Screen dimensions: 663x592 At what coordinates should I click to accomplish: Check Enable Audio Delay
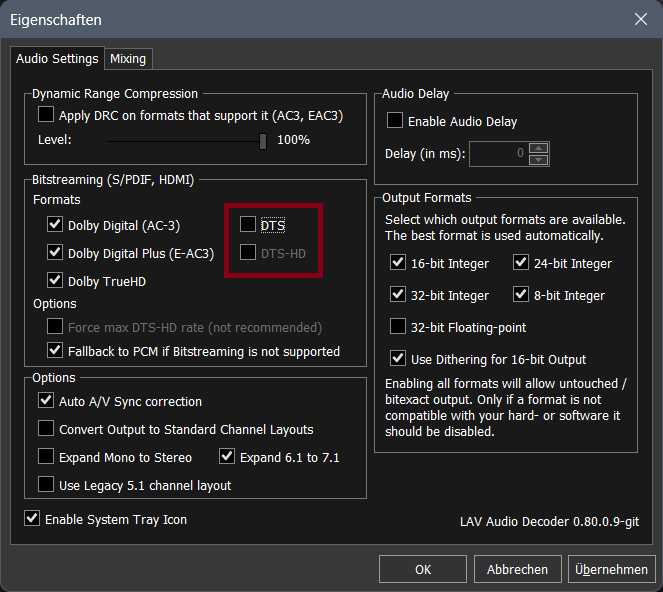[395, 121]
